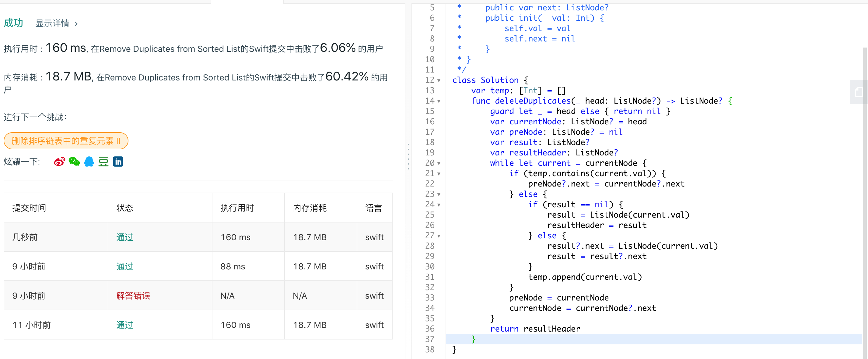Open the 解答错误 submission link
The width and height of the screenshot is (868, 359).
[x=133, y=296]
